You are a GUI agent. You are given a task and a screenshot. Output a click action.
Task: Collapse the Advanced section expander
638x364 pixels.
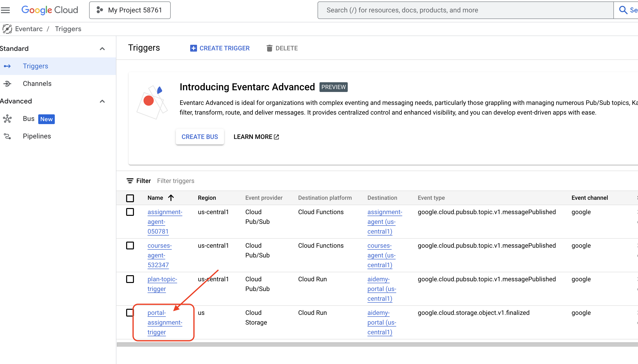click(103, 101)
